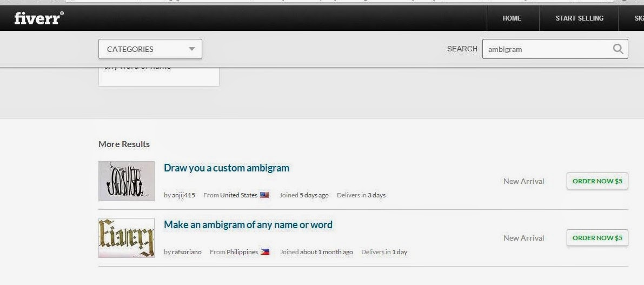Click 'New Arrival' label for rafsoriano gig
Viewport: 644px width, 285px height.
523,238
